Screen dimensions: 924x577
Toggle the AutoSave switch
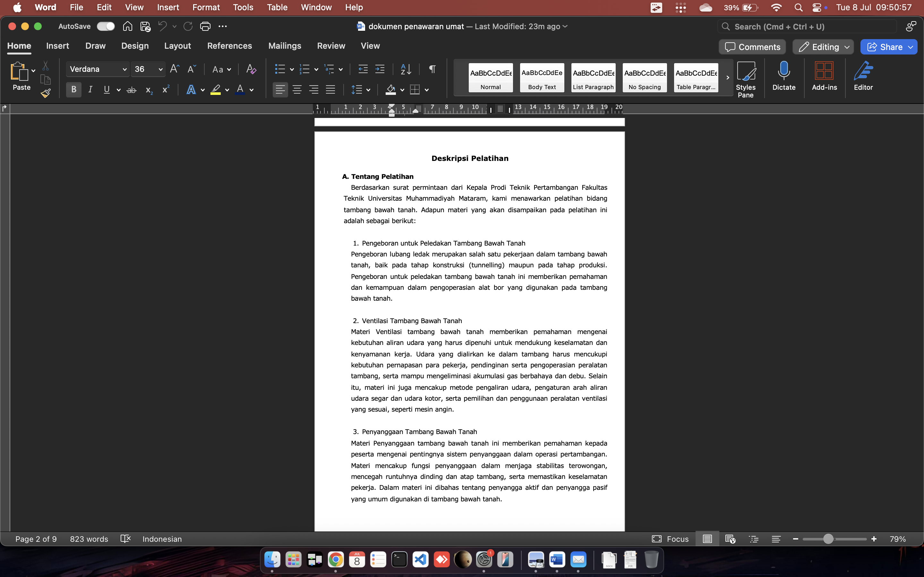point(106,26)
